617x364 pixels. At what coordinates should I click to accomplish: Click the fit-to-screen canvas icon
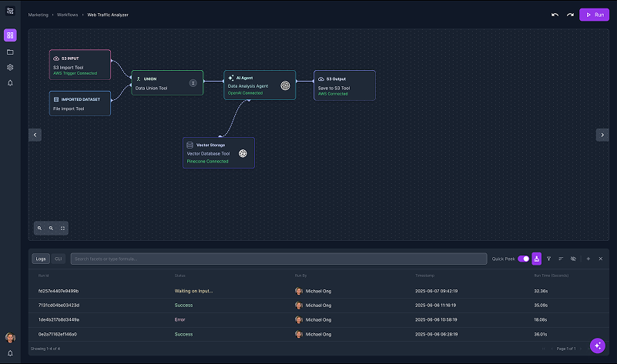click(63, 228)
